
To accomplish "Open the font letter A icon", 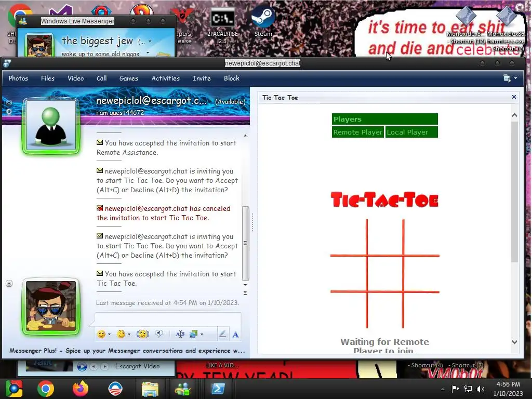I will coord(235,335).
